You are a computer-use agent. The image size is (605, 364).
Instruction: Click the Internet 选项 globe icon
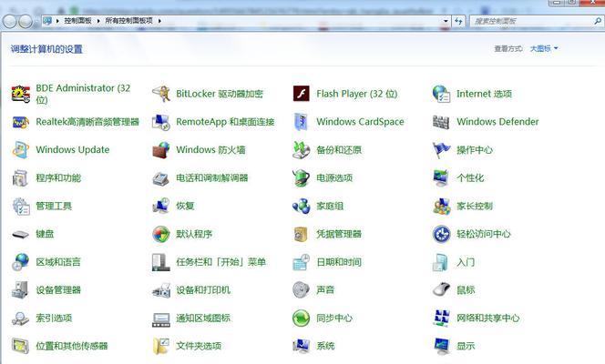click(441, 94)
